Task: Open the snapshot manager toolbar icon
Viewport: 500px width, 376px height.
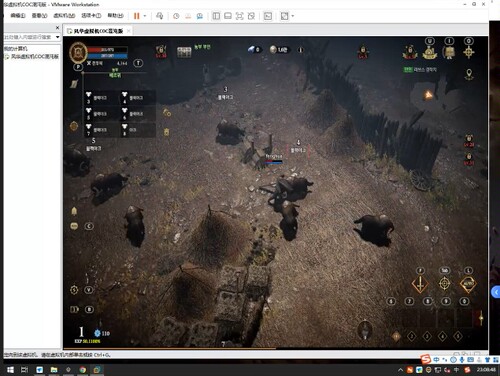Action: pyautogui.click(x=200, y=16)
